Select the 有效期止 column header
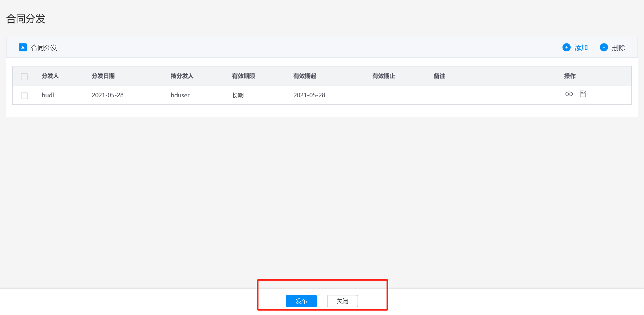This screenshot has width=644, height=315. [383, 76]
